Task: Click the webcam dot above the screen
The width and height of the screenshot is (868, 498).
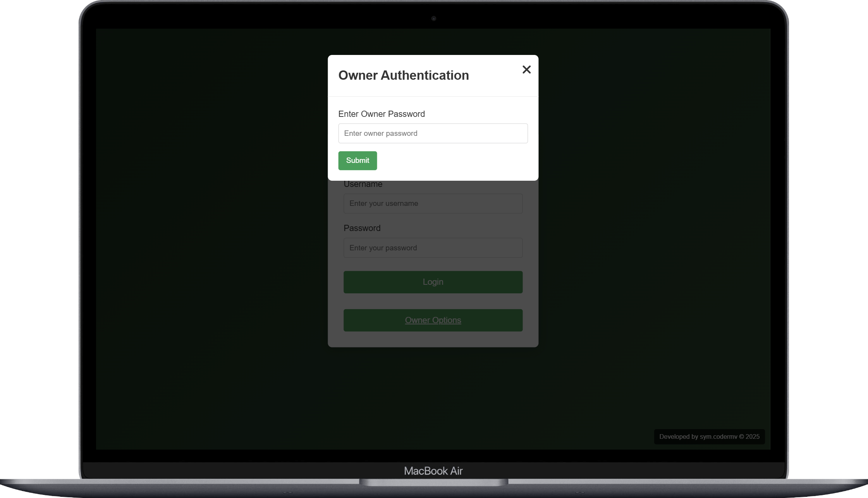Action: pyautogui.click(x=433, y=19)
